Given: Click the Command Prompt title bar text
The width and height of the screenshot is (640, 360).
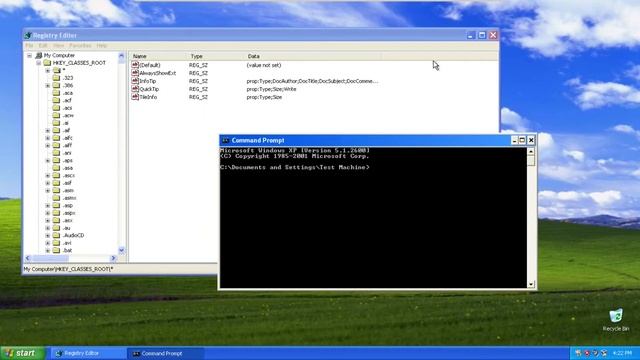Looking at the screenshot, I should (x=258, y=140).
